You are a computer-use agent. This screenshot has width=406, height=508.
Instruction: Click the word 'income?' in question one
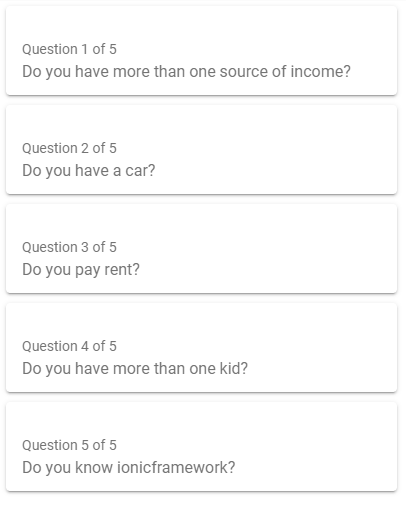[321, 72]
